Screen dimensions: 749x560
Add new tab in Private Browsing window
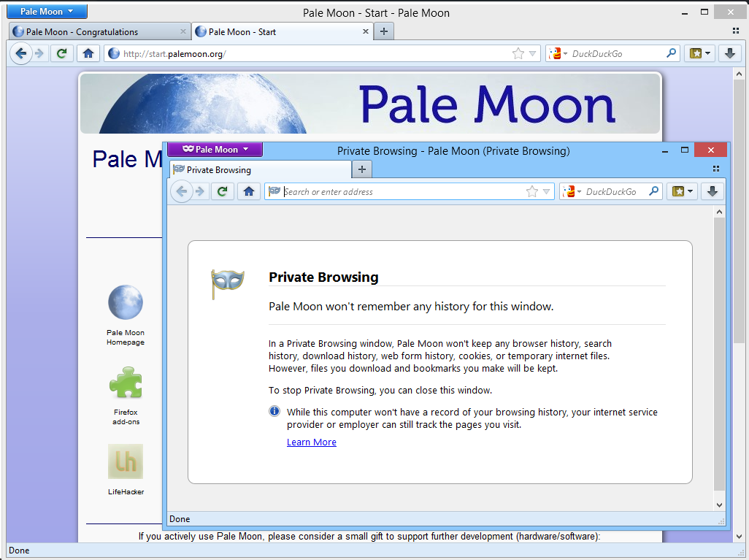click(362, 169)
